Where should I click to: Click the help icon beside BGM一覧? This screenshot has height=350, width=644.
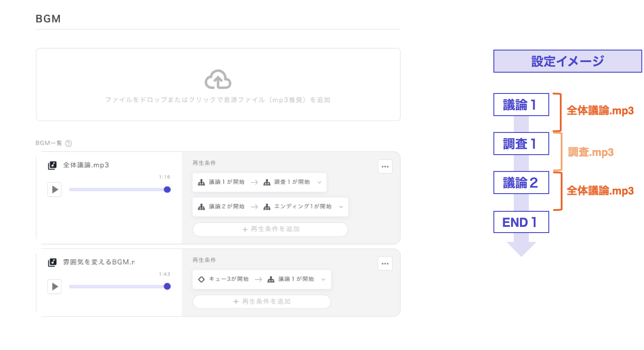pyautogui.click(x=68, y=144)
